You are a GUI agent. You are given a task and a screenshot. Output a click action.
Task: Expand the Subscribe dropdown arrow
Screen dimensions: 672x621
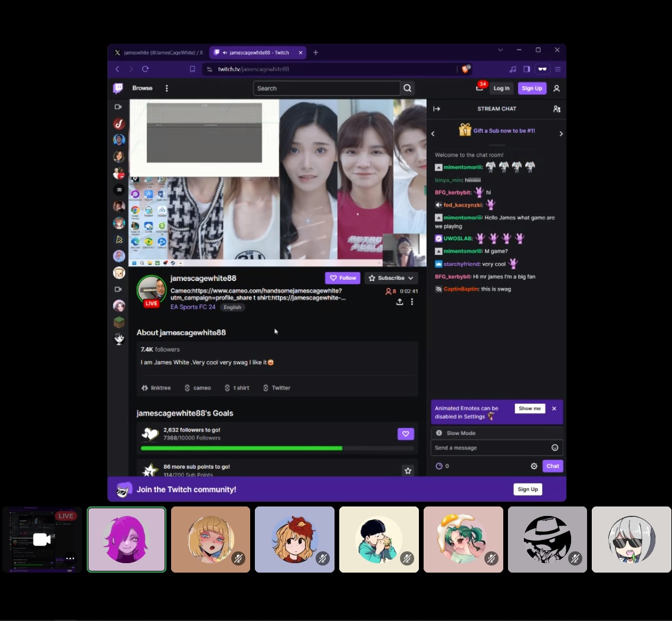click(411, 278)
